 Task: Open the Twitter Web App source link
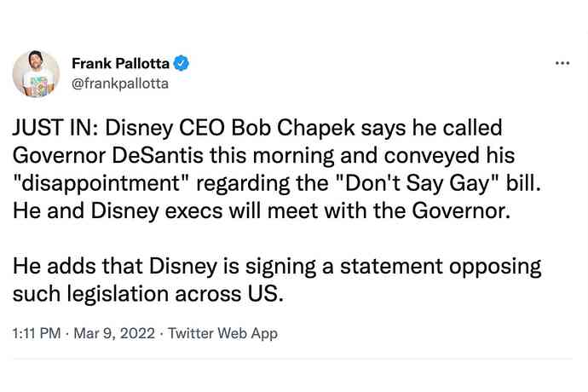[x=222, y=333]
